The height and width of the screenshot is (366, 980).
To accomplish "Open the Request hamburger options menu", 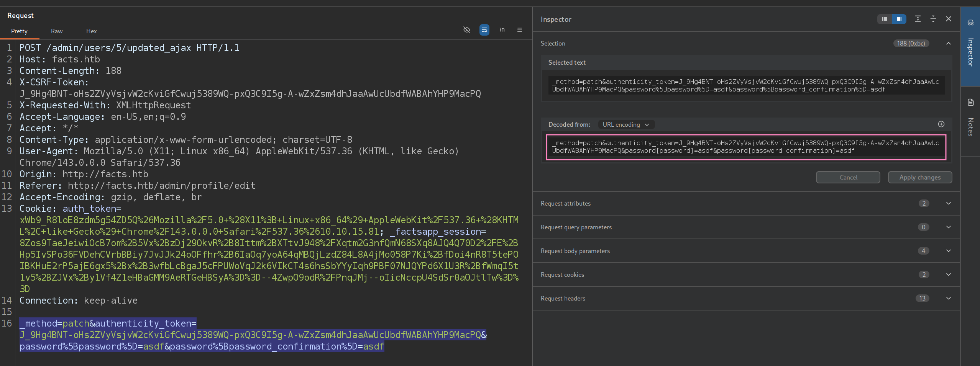I will 519,30.
